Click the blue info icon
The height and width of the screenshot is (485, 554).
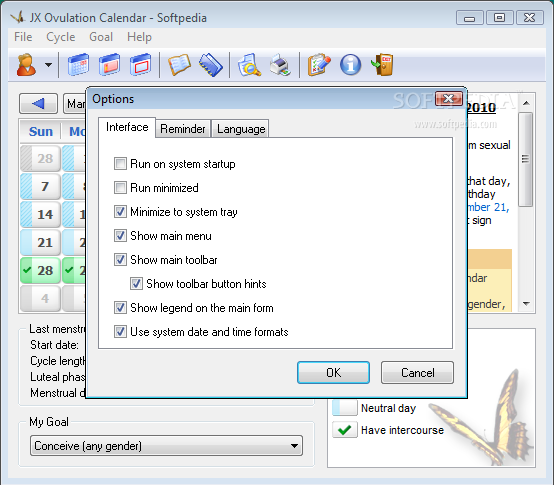click(350, 65)
